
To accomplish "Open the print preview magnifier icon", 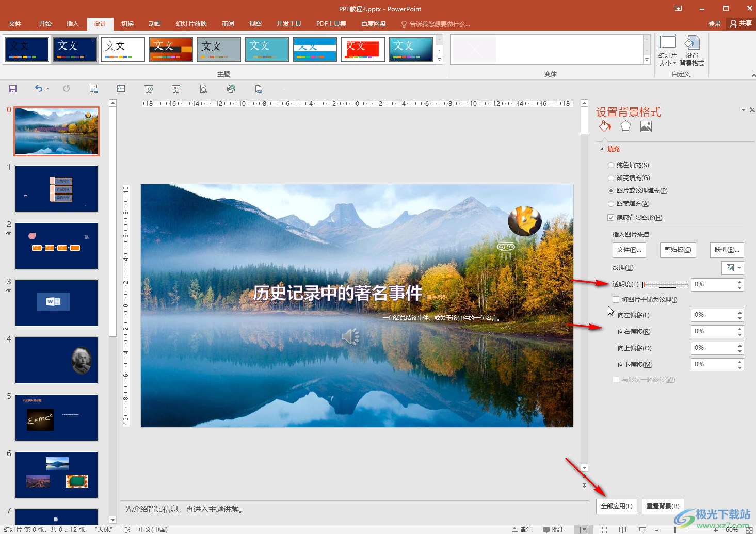I will coord(204,89).
